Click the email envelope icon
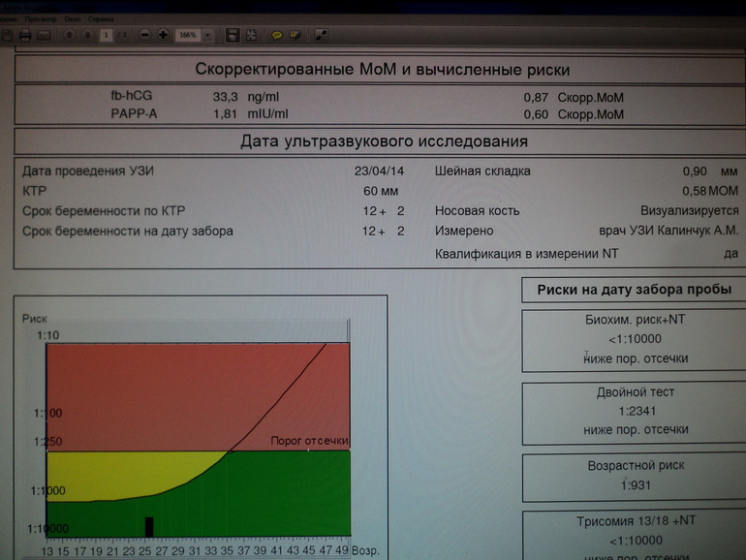 45,36
